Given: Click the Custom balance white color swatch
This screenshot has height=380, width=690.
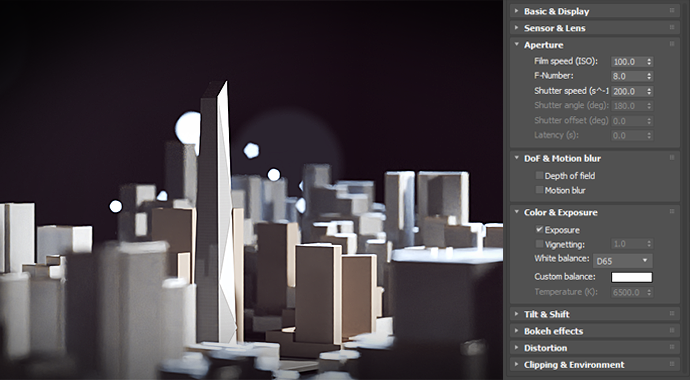Looking at the screenshot, I should tap(631, 277).
